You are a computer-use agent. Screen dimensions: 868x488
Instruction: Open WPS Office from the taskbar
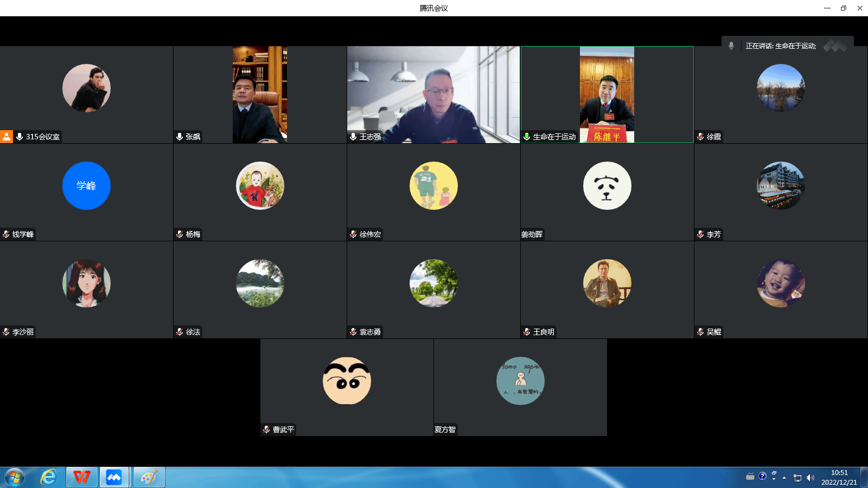82,477
